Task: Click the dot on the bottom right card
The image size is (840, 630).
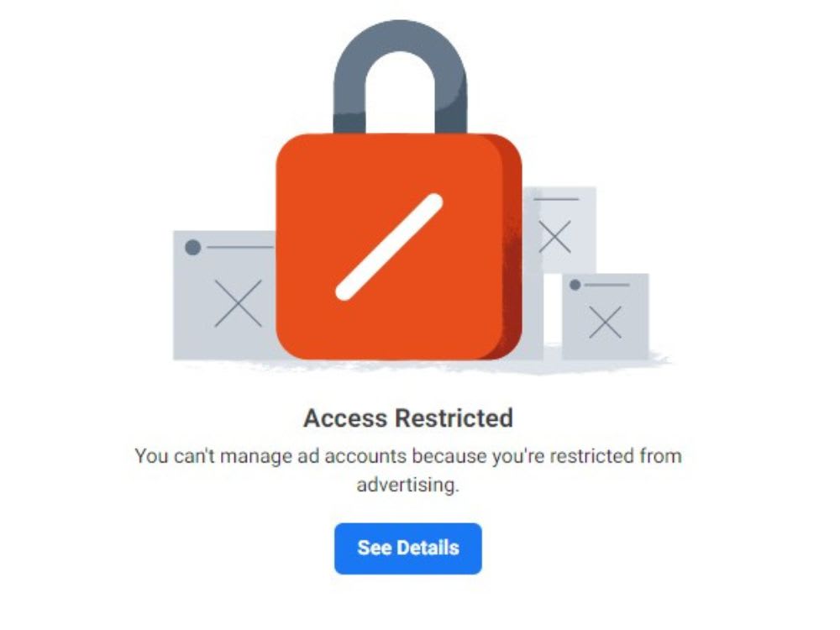Action: pos(575,285)
